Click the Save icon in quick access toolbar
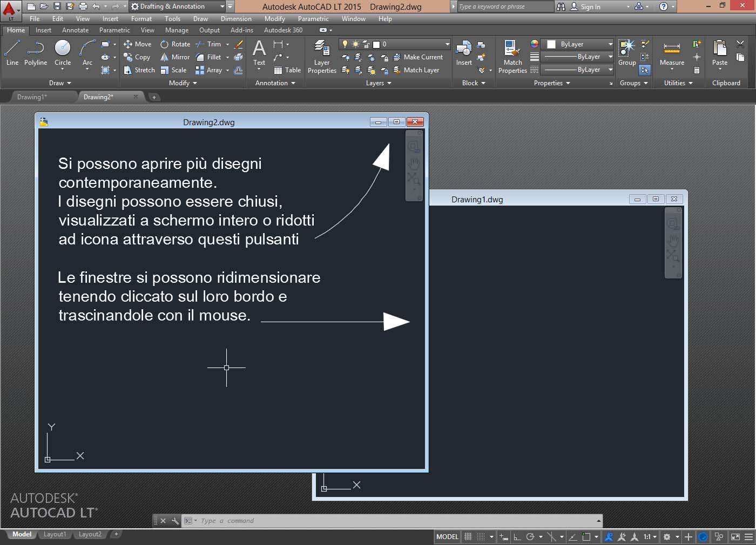Viewport: 756px width, 545px height. [57, 6]
